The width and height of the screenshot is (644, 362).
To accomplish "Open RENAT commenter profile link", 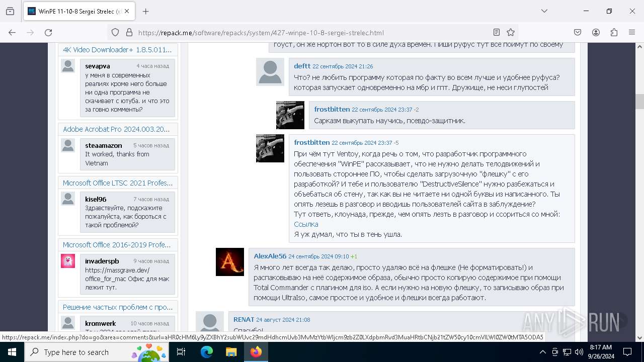I will [x=244, y=319].
